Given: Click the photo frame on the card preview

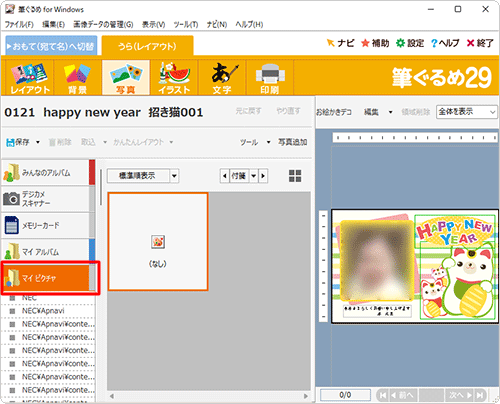Looking at the screenshot, I should [x=377, y=261].
